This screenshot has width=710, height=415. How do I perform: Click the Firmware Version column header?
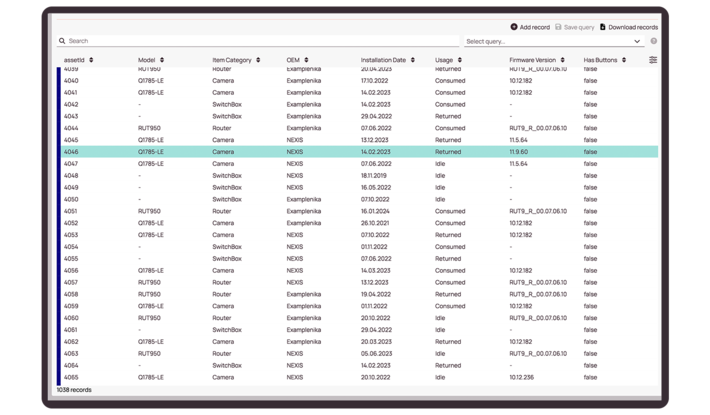coord(532,60)
